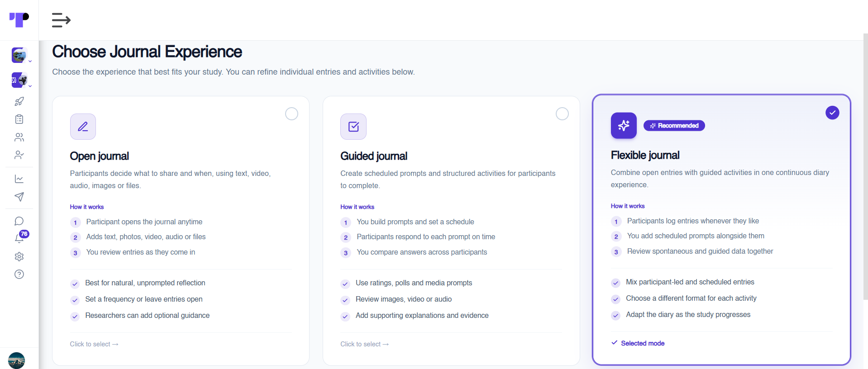Click the second project avatar thumbnail

(19, 80)
